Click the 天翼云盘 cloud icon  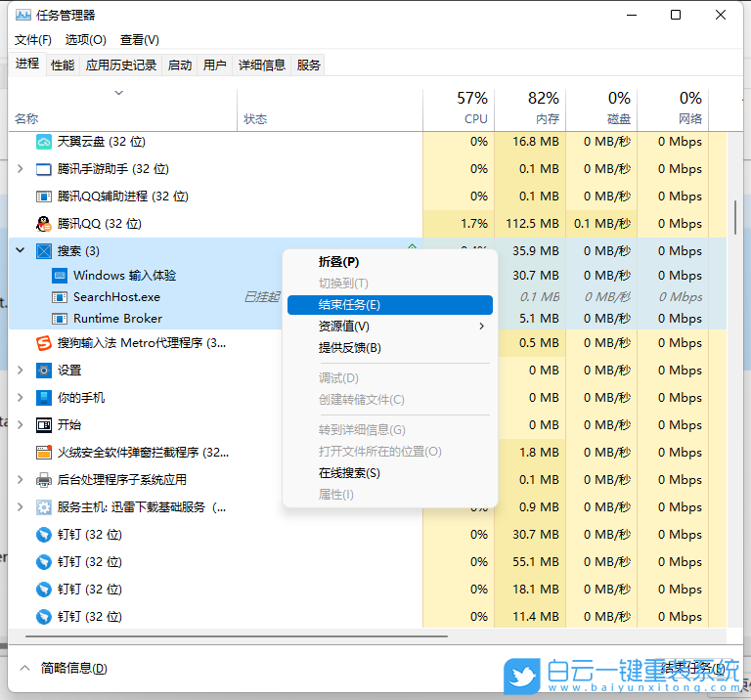[x=44, y=142]
